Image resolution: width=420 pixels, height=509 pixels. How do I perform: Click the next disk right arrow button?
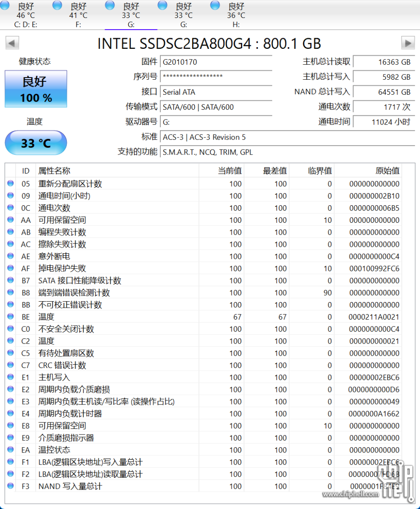[408, 43]
